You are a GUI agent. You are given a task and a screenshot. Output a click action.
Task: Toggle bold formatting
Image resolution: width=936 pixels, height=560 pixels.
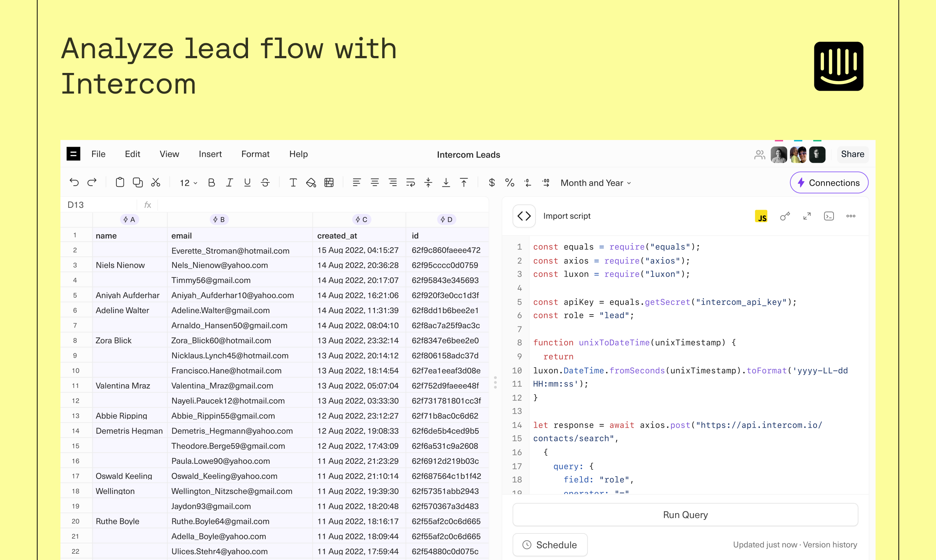[x=212, y=183]
